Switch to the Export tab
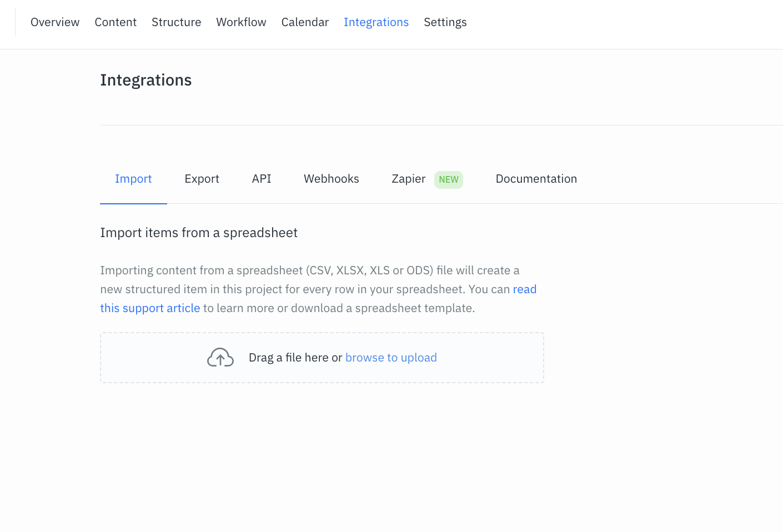The width and height of the screenshot is (783, 532). coord(202,179)
